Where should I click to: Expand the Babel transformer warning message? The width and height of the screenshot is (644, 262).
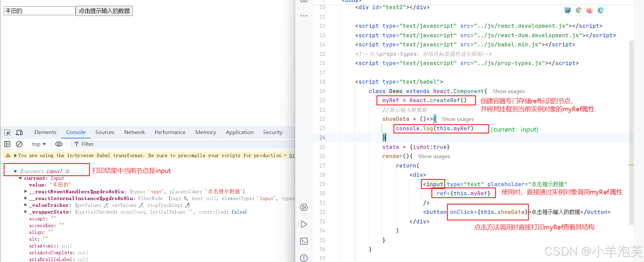coord(15,156)
